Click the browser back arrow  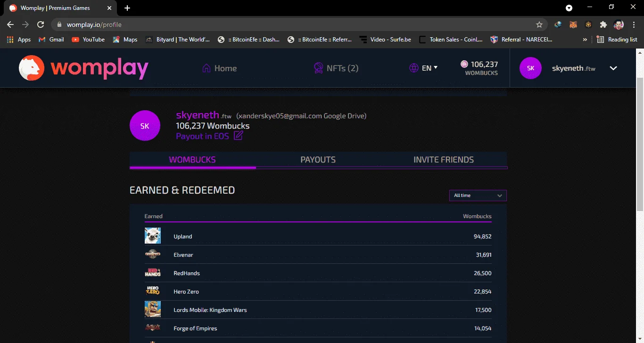coord(10,24)
